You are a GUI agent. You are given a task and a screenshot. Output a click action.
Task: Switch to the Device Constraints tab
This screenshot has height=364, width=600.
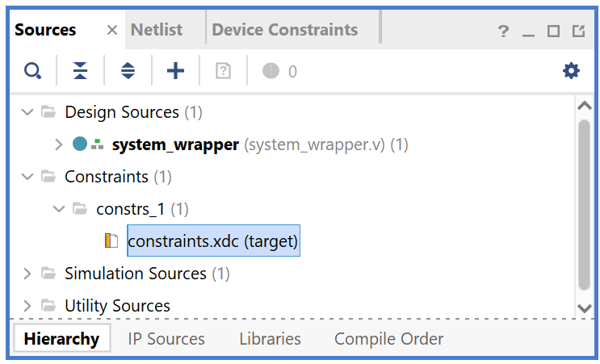tap(285, 30)
